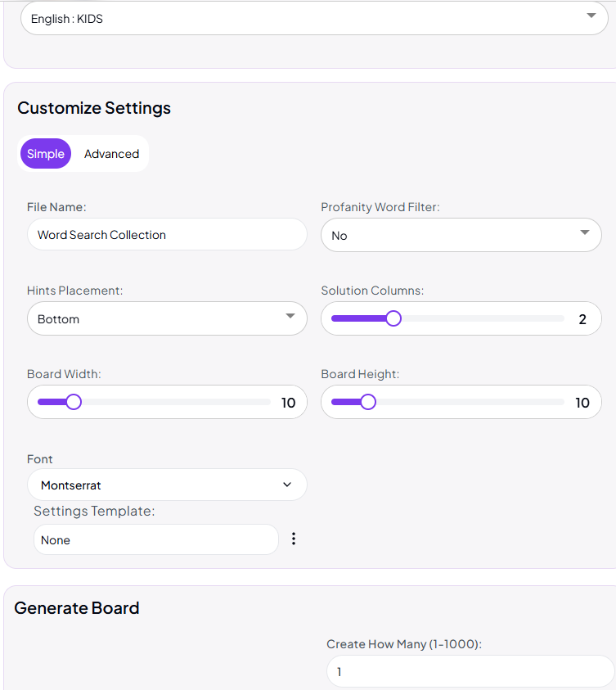
Task: Click the File Name text field
Action: click(x=167, y=235)
